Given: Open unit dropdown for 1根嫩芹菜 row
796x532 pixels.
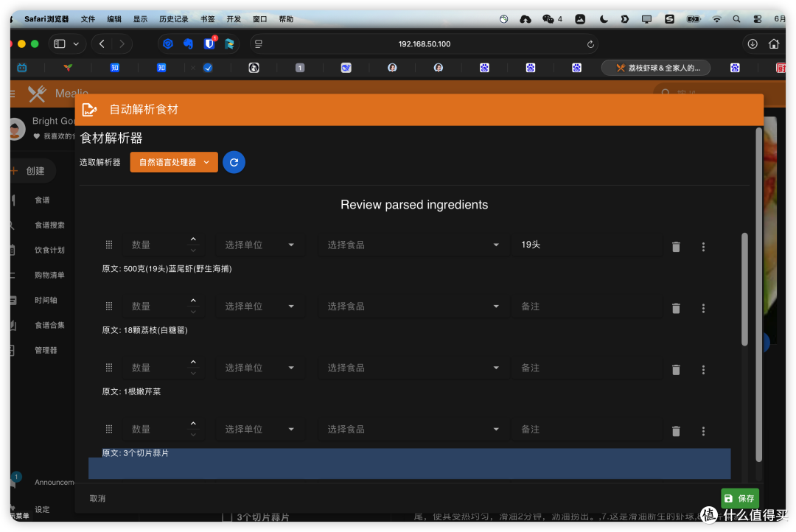Looking at the screenshot, I should (x=260, y=368).
